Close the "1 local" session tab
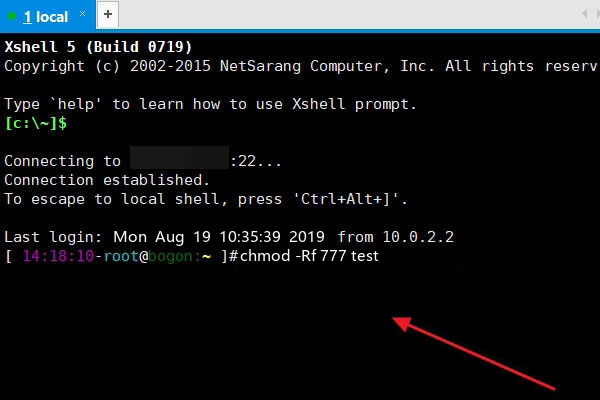Image resolution: width=600 pixels, height=400 pixels. click(83, 16)
